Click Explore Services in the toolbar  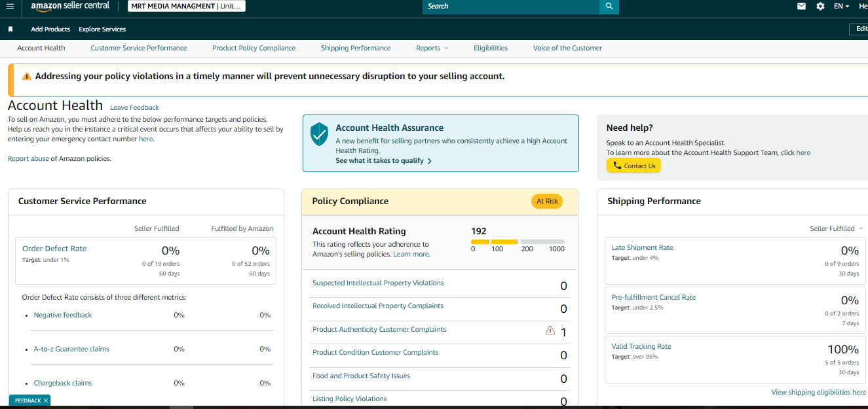point(102,29)
